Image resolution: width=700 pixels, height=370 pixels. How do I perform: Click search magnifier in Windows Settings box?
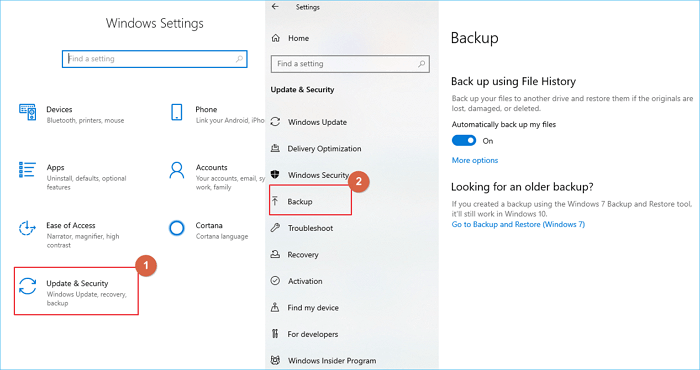pyautogui.click(x=239, y=59)
